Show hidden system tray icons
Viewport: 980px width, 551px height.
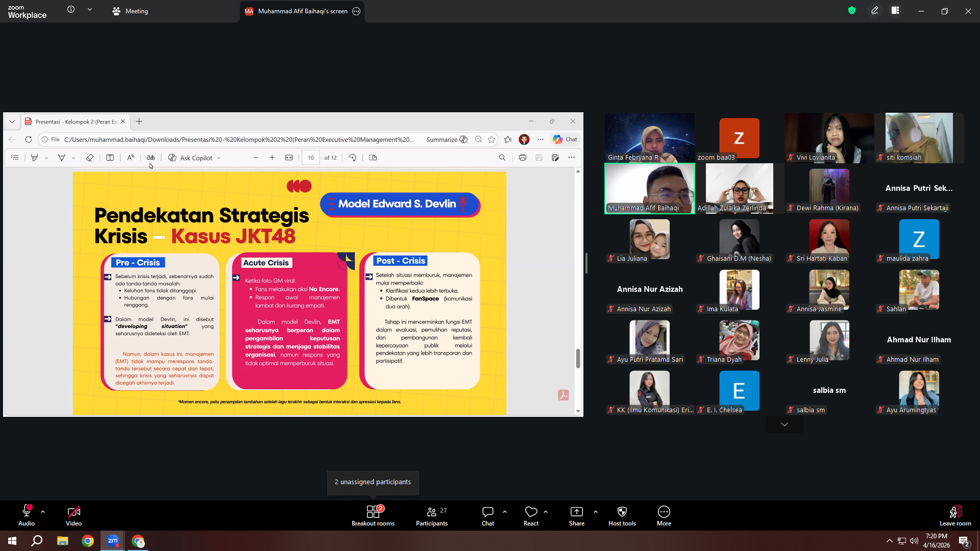coord(890,541)
